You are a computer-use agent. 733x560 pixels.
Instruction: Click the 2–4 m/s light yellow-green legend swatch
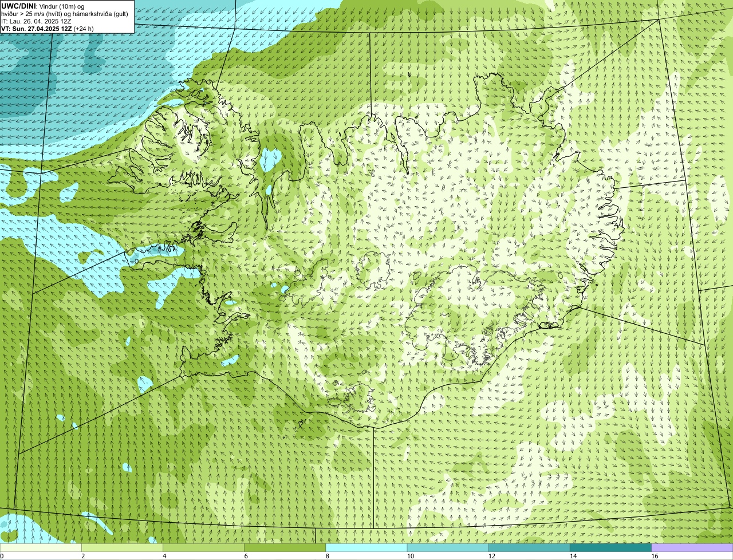click(x=122, y=548)
